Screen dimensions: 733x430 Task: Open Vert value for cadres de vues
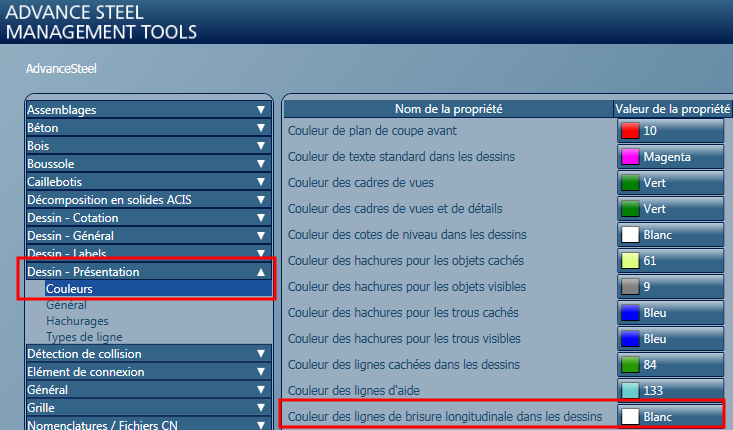[670, 183]
